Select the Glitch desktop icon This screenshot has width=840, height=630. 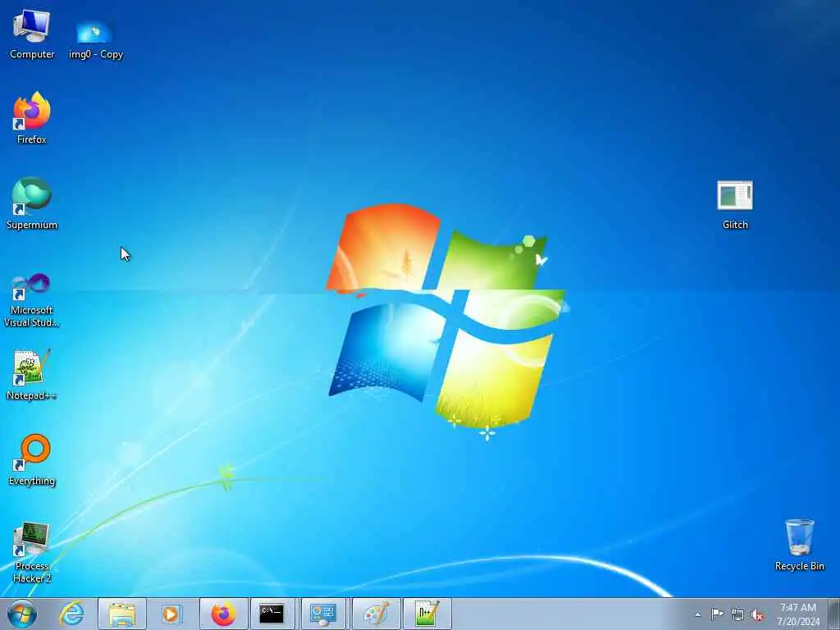tap(735, 206)
